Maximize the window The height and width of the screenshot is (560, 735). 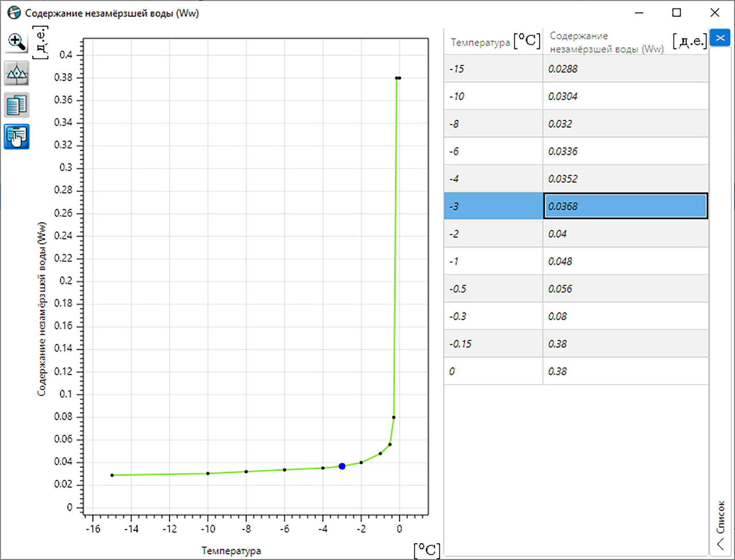677,13
